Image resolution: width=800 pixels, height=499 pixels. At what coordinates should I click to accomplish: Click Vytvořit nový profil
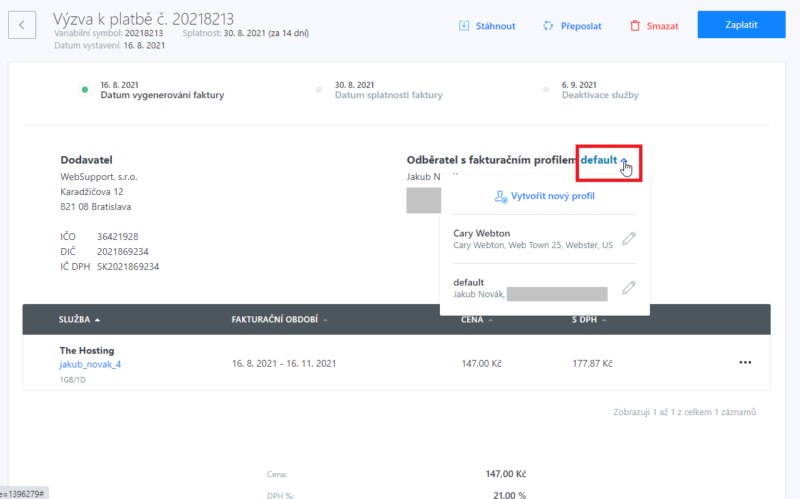tap(553, 196)
